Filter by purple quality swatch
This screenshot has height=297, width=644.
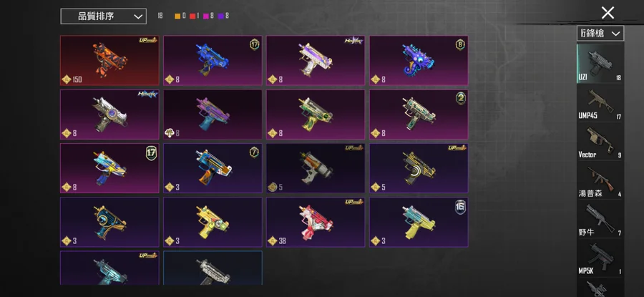pyautogui.click(x=221, y=16)
